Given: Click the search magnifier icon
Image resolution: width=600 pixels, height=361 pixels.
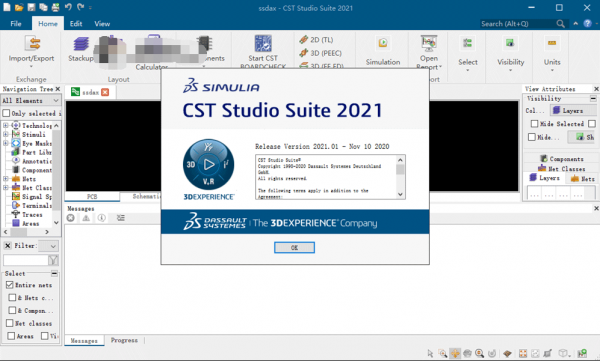Looking at the screenshot, I should click(x=560, y=24).
